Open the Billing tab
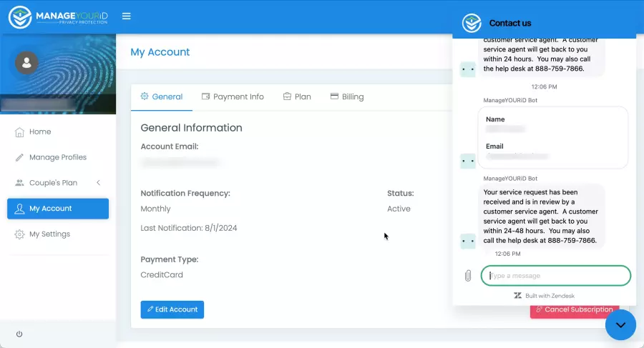The image size is (644, 348). click(x=347, y=96)
